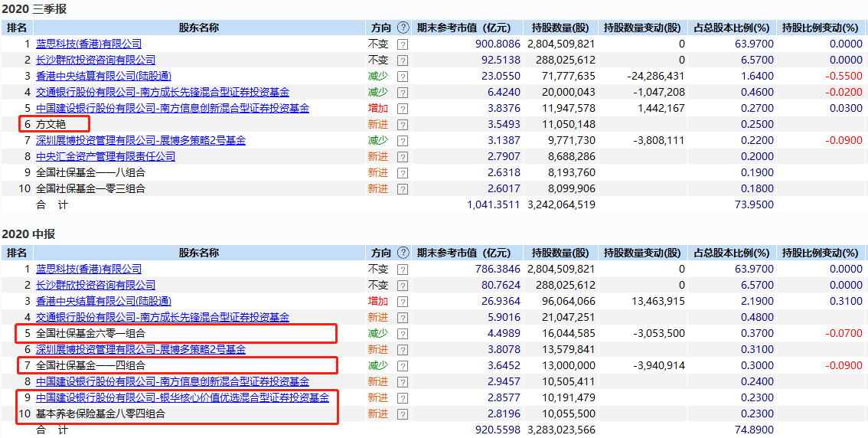This screenshot has height=438, width=868.
Task: Click the help icon in 中报's 南方成长先锋 fund row
Action: coord(403,318)
